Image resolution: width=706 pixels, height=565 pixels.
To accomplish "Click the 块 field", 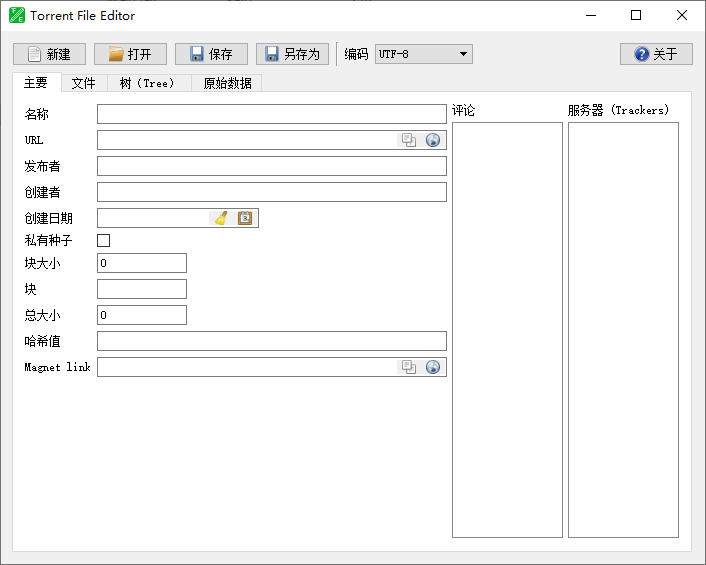I will point(142,289).
